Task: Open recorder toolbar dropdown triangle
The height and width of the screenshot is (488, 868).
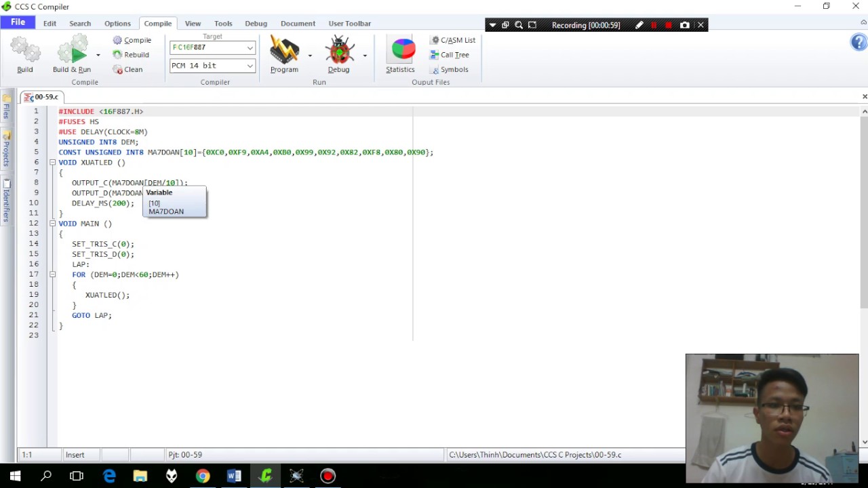Action: coord(492,25)
